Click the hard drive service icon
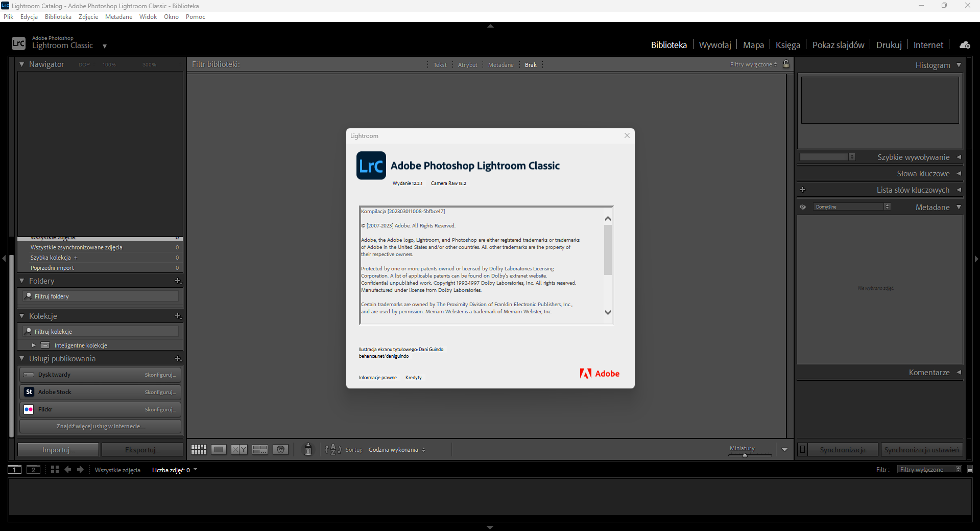 coord(29,375)
